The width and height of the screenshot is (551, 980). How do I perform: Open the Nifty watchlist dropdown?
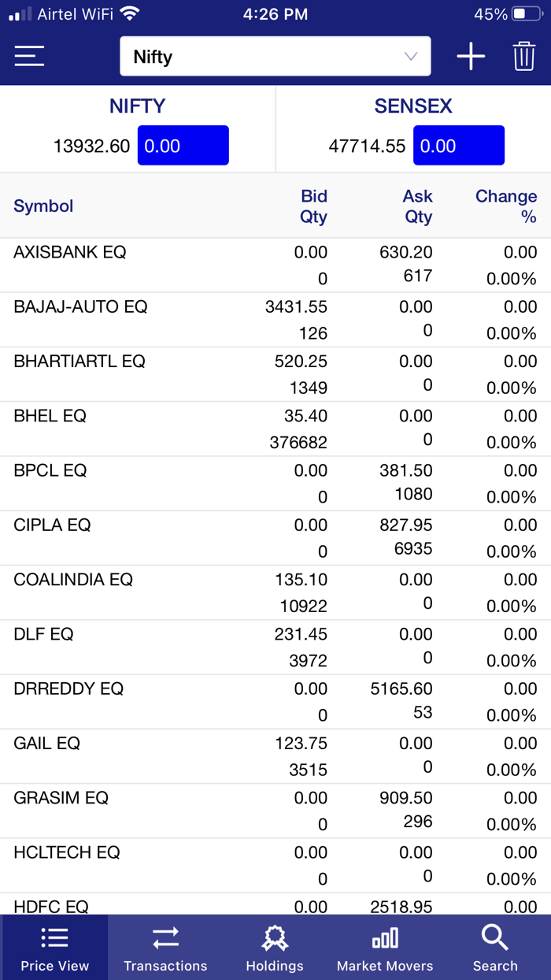275,56
